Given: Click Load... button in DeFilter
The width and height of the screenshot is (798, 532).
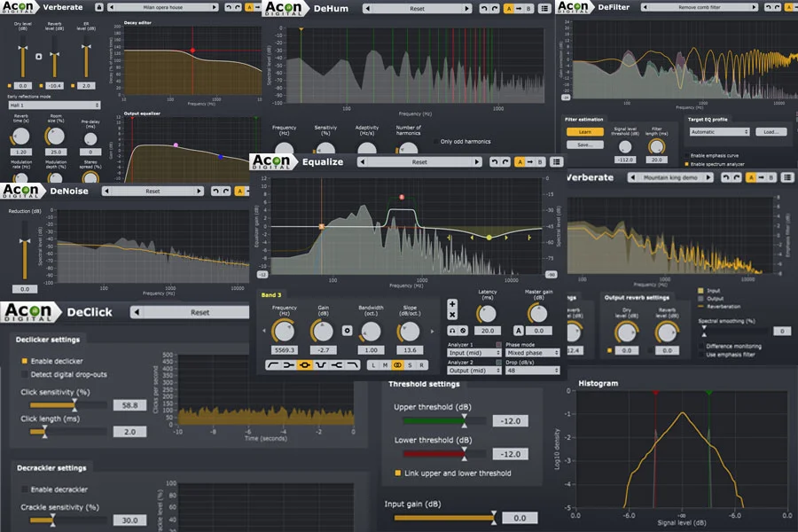Looking at the screenshot, I should [x=771, y=132].
